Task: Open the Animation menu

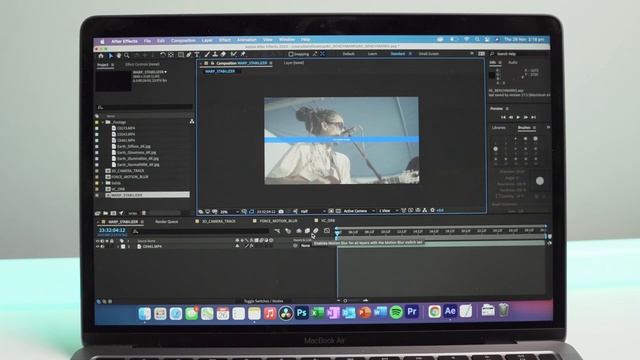Action: (247, 40)
